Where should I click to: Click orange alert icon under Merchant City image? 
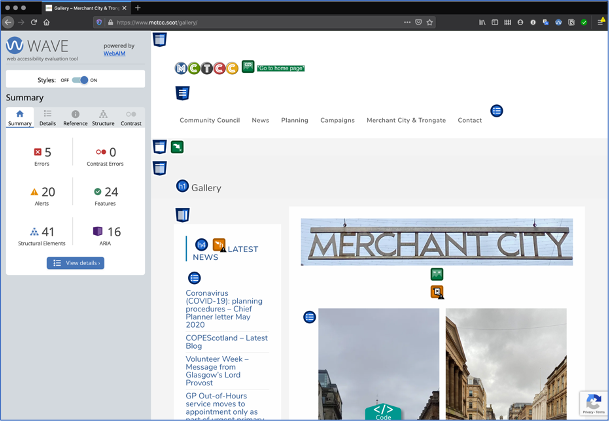click(x=437, y=292)
